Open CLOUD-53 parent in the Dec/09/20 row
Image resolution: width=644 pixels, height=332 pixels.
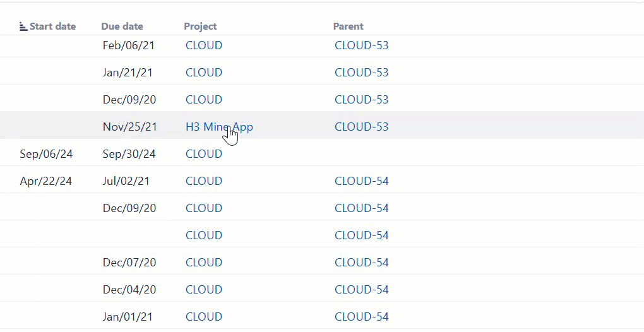pos(361,100)
